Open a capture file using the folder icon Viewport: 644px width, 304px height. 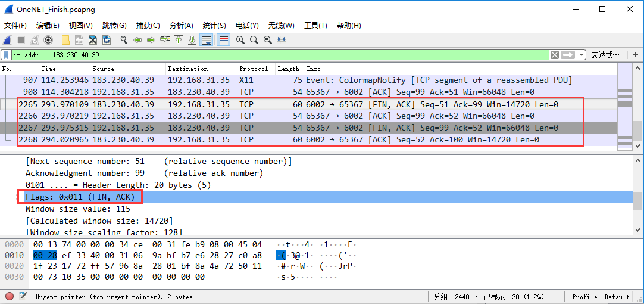click(x=65, y=40)
